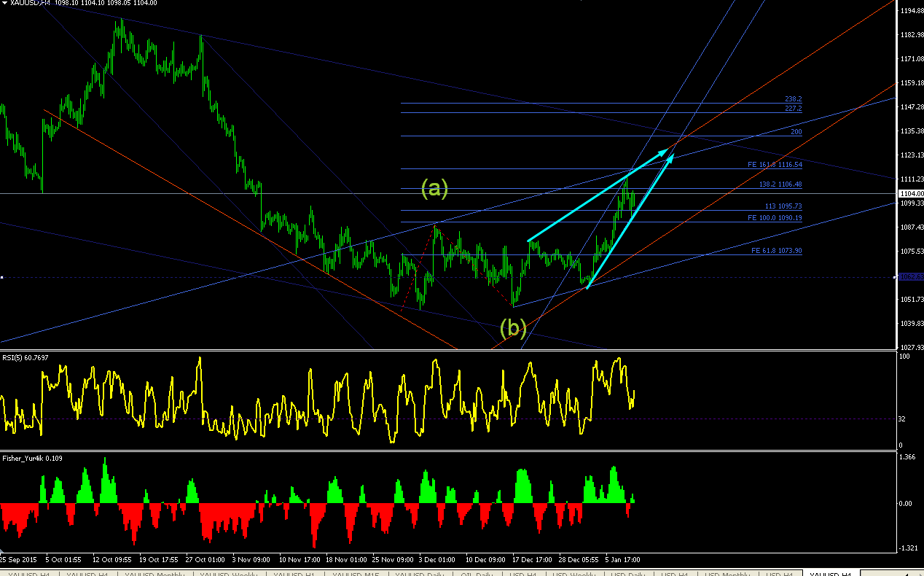Switch to the XAUUSD,H1 chart tab
The height and width of the screenshot is (576, 924).
(295, 574)
